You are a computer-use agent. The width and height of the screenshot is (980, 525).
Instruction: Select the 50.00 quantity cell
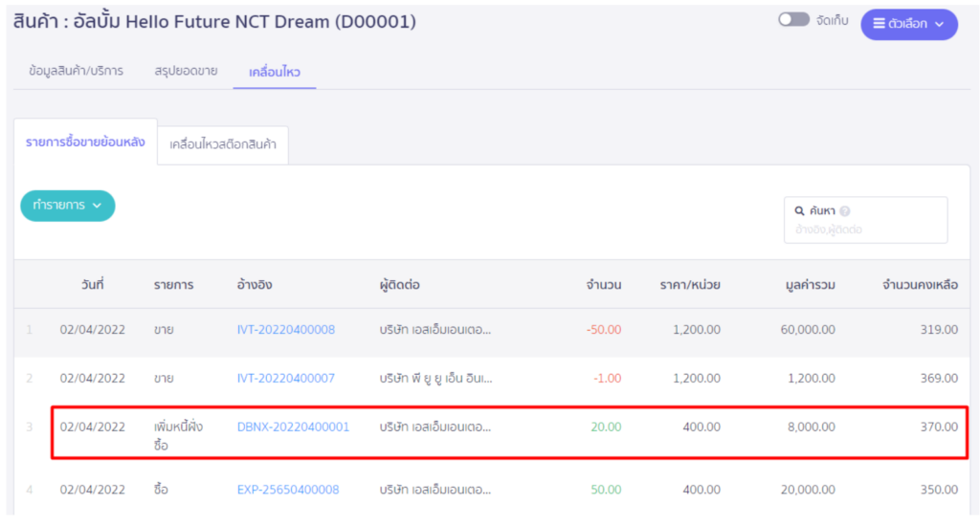606,490
